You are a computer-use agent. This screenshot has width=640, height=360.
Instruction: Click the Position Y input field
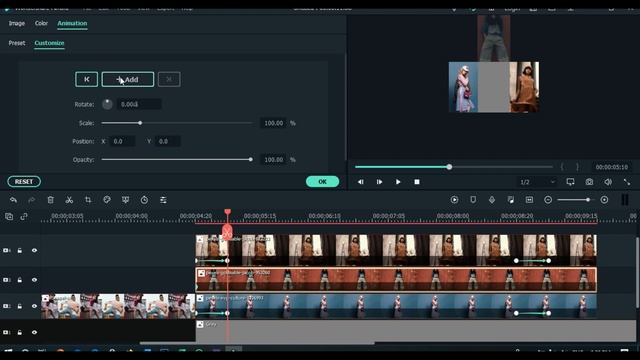[x=168, y=141]
